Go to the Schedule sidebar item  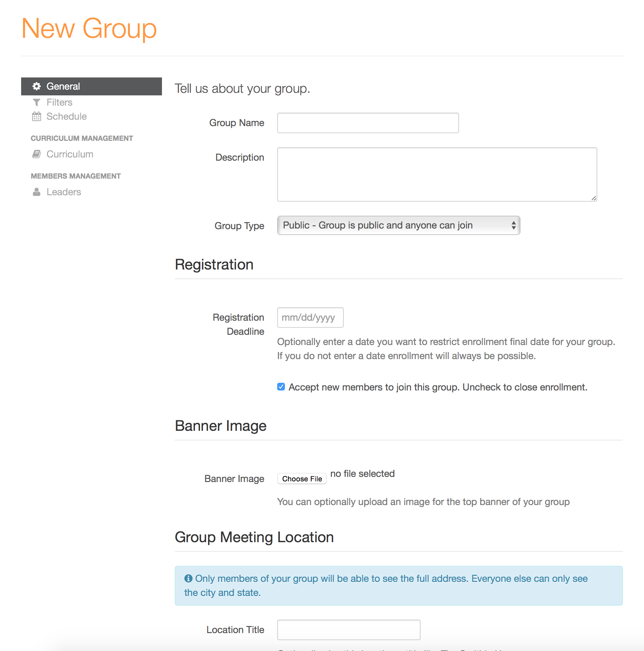[x=66, y=117]
